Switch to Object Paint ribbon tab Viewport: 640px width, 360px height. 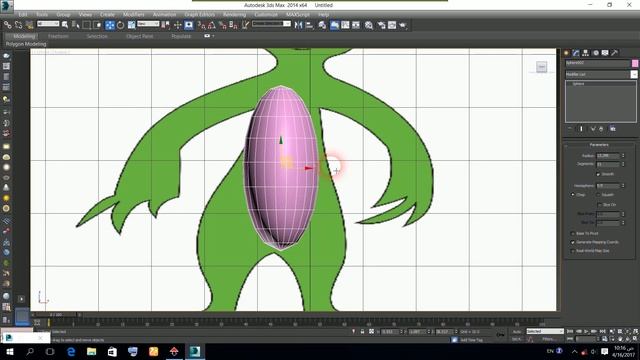point(140,36)
